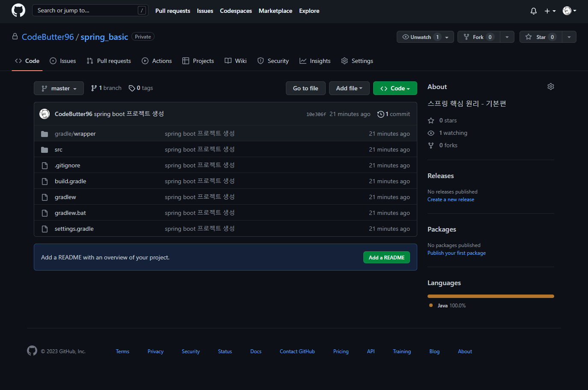Click Create a new release link
The width and height of the screenshot is (588, 390).
click(451, 199)
